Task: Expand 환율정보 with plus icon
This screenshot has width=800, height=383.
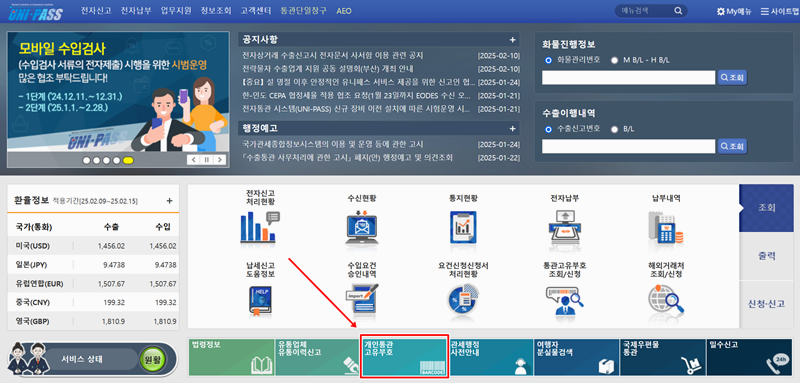Action: (x=169, y=200)
